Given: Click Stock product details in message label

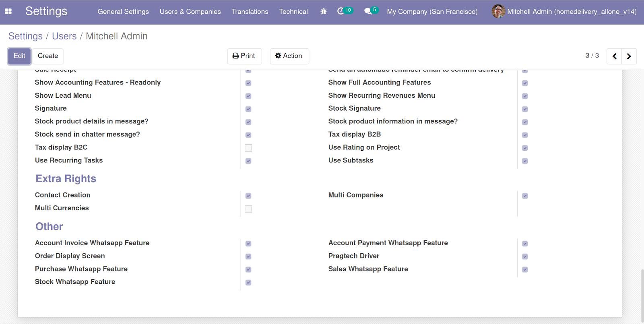Looking at the screenshot, I should coord(92,121).
